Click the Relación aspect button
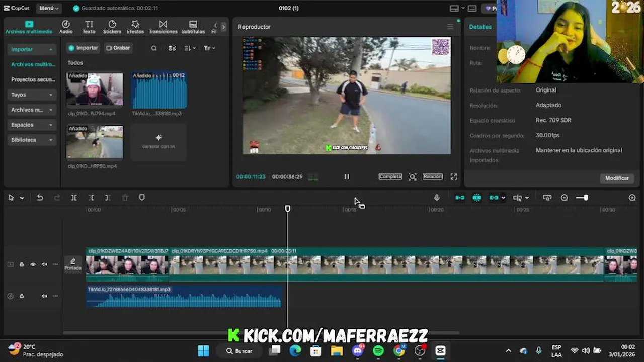The image size is (644, 362). [432, 177]
